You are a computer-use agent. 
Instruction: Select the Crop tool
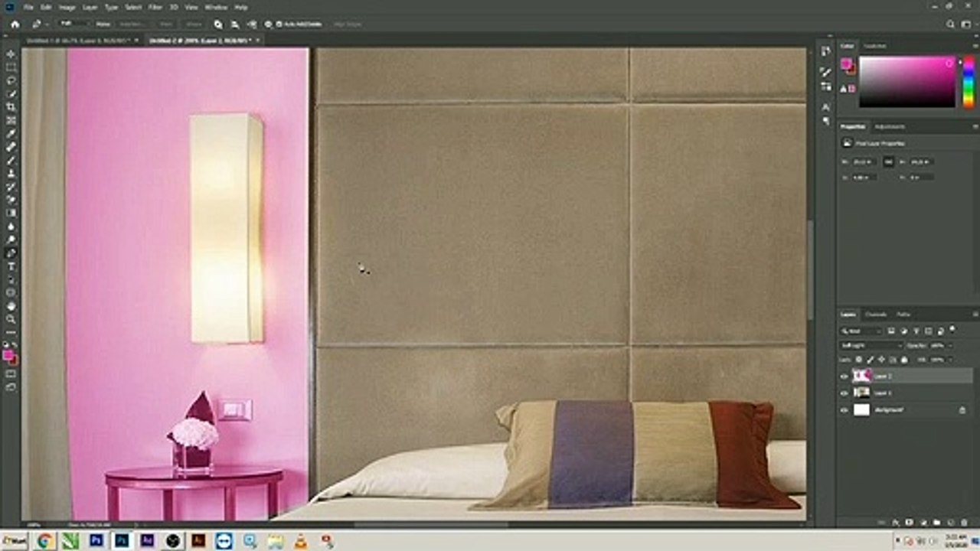tap(11, 107)
